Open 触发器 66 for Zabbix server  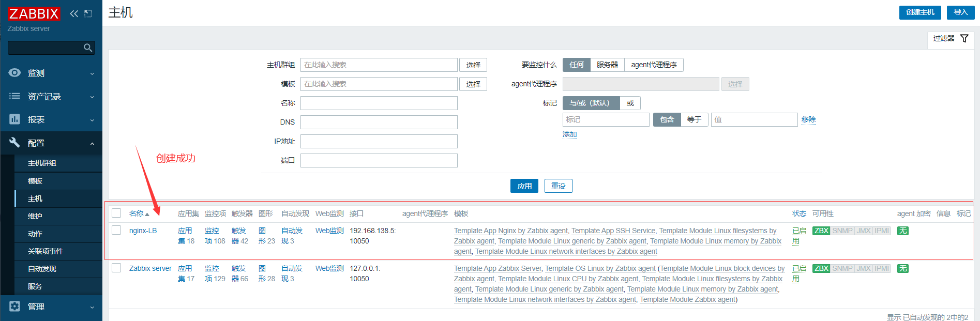click(240, 273)
